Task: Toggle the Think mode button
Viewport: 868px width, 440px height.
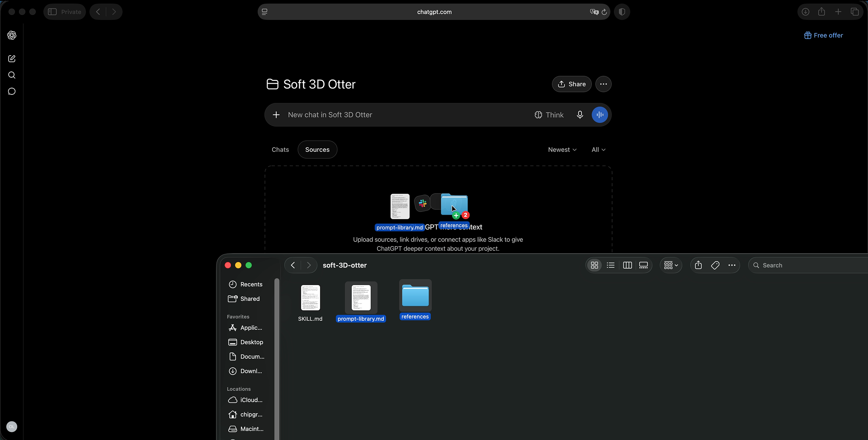Action: (549, 115)
